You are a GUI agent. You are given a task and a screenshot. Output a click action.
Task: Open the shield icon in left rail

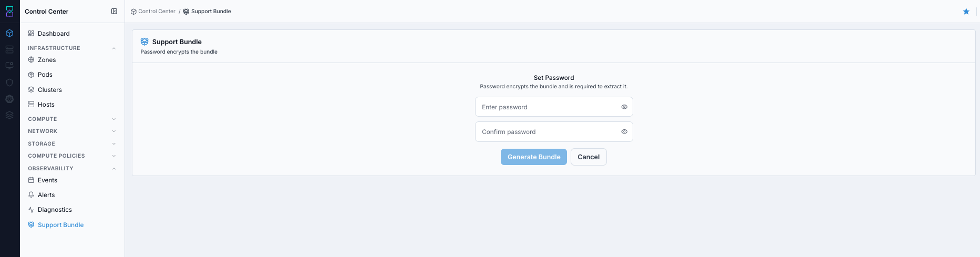coord(9,83)
